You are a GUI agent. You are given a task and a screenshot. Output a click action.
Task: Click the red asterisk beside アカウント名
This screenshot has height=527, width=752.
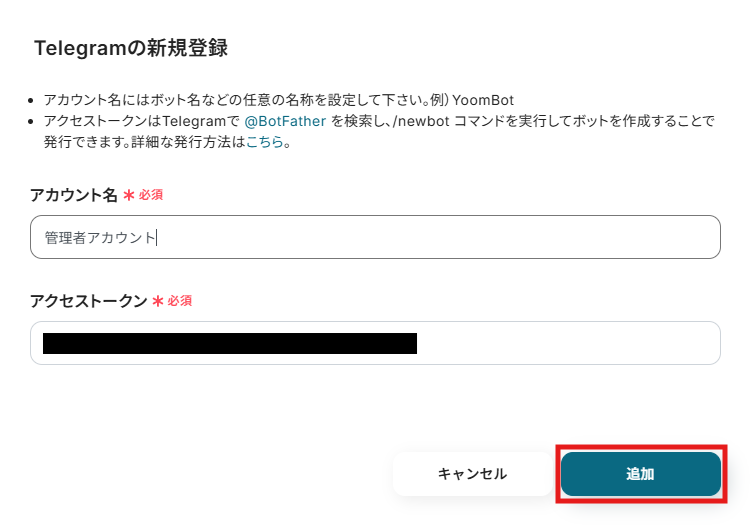(x=129, y=195)
